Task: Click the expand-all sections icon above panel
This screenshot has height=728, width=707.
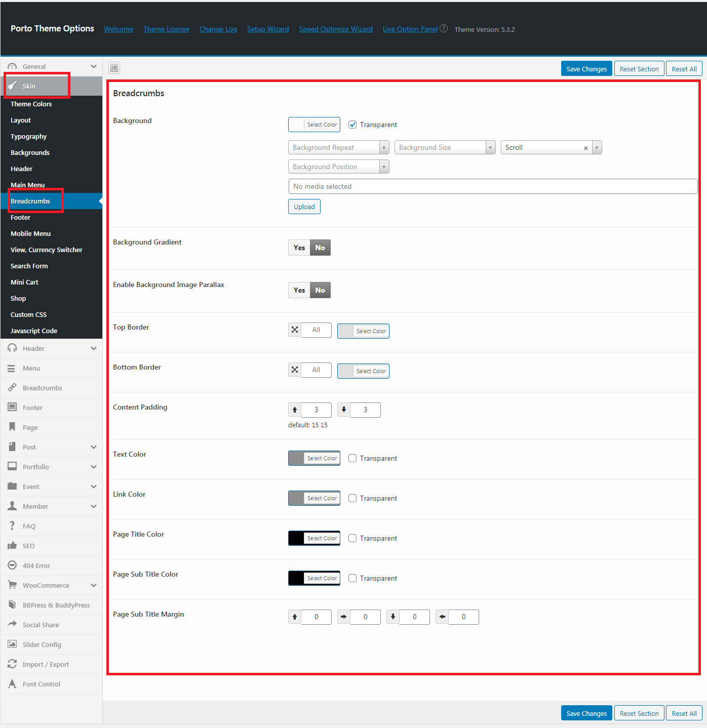Action: tap(114, 68)
